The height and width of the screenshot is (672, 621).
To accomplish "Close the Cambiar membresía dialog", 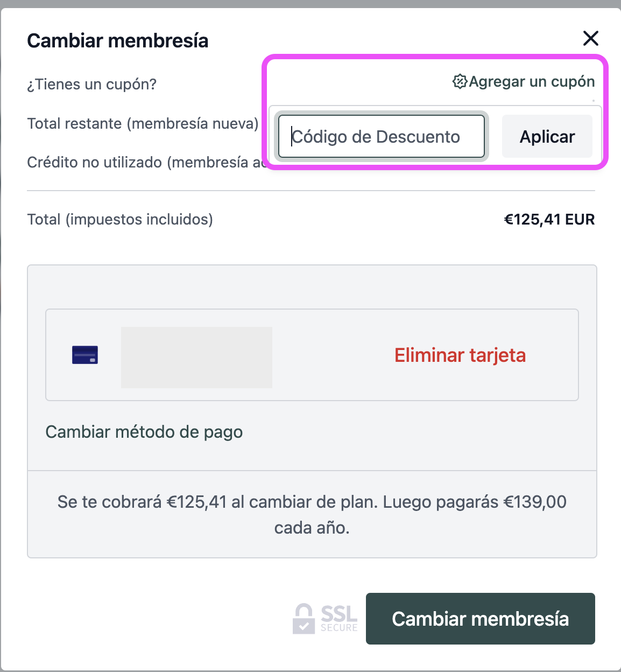I will (x=591, y=38).
